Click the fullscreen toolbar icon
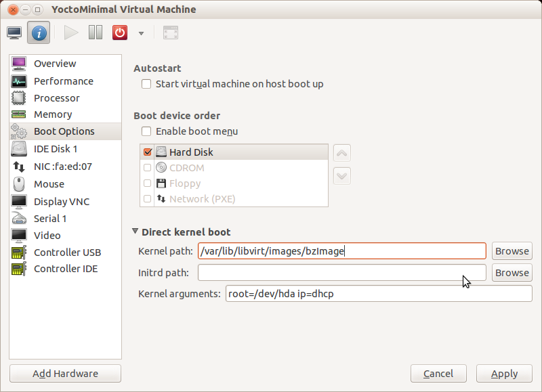Image resolution: width=542 pixels, height=392 pixels. 171,32
